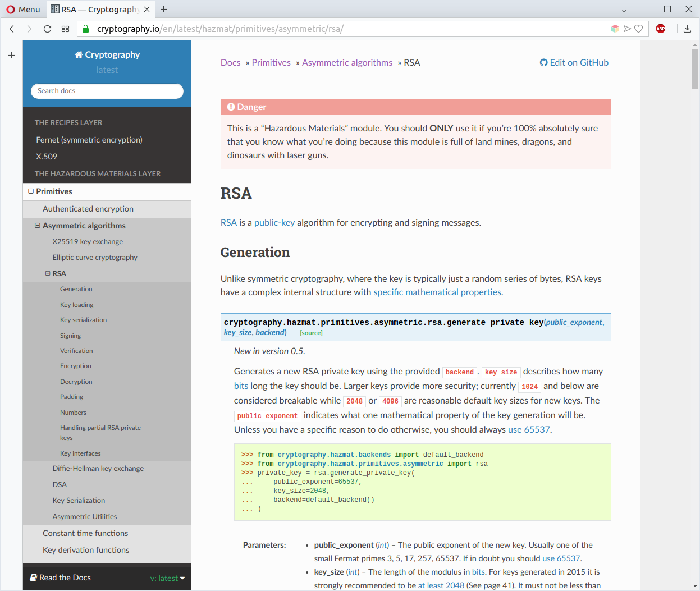This screenshot has width=700, height=591.
Task: Click Read the Docs footer label
Action: (x=60, y=578)
